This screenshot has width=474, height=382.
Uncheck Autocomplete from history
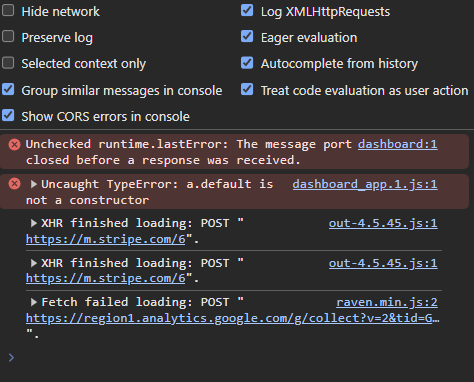(247, 63)
